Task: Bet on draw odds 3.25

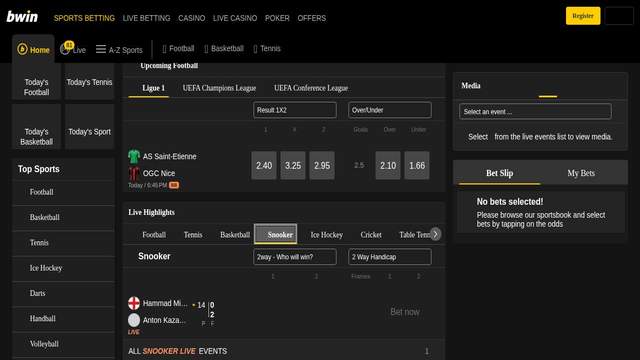Action: (293, 165)
